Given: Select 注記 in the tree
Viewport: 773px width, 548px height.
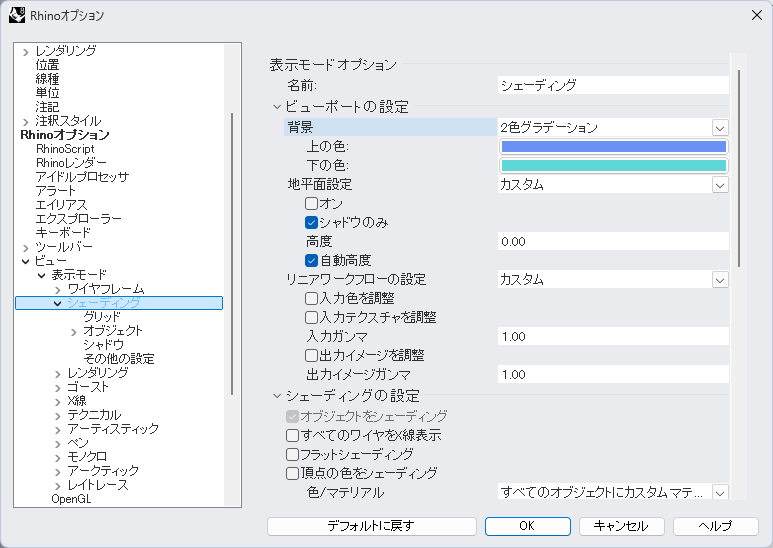Looking at the screenshot, I should point(47,107).
